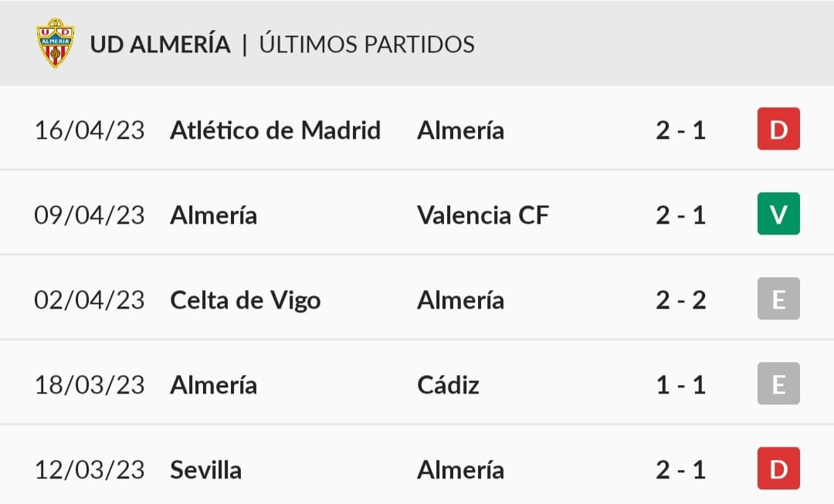Click the grey E badge for Cádiz match
This screenshot has width=834, height=504.
tap(778, 384)
